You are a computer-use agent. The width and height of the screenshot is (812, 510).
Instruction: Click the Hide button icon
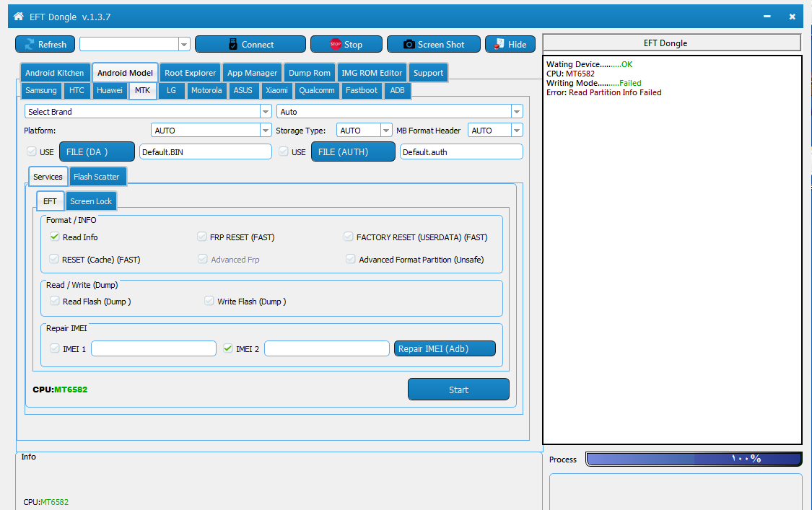tap(499, 44)
